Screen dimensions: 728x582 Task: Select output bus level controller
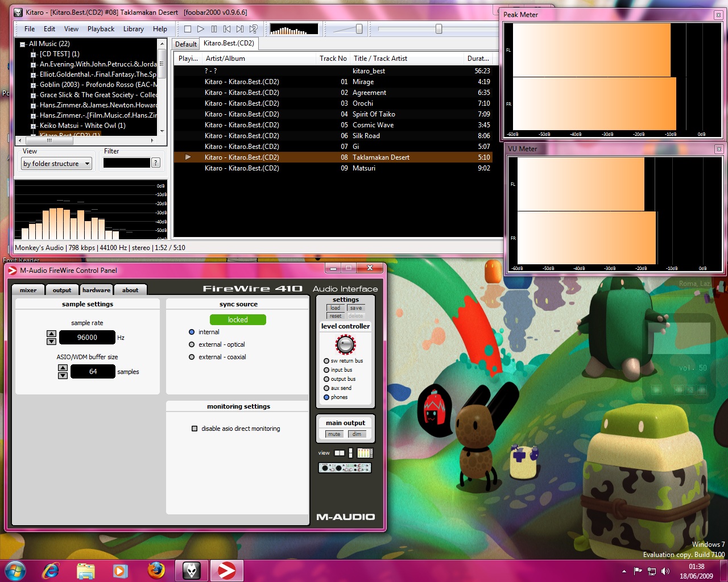tap(326, 379)
